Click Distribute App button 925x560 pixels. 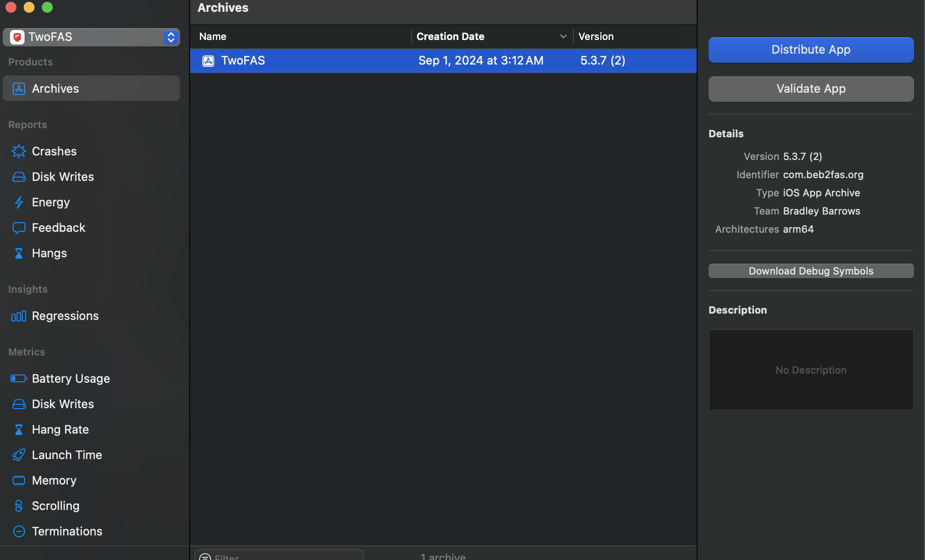point(811,50)
